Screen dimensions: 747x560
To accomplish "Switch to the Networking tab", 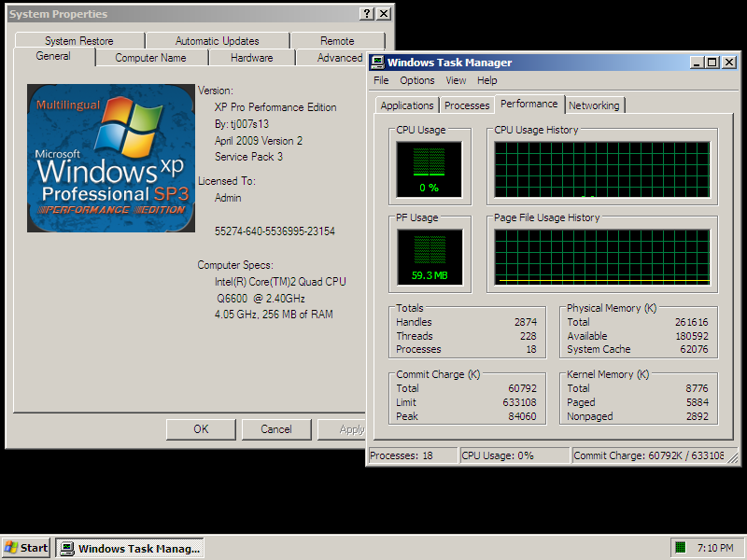I will 594,105.
